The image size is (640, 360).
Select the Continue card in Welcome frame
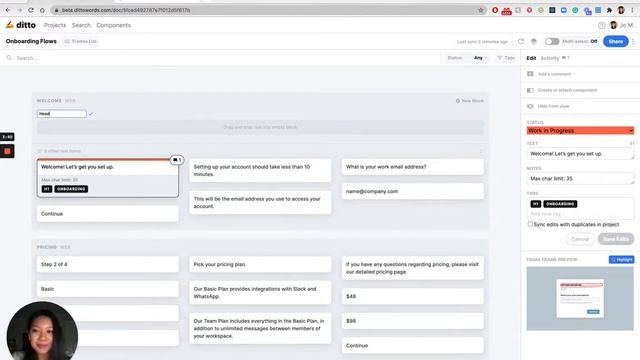[x=108, y=214]
